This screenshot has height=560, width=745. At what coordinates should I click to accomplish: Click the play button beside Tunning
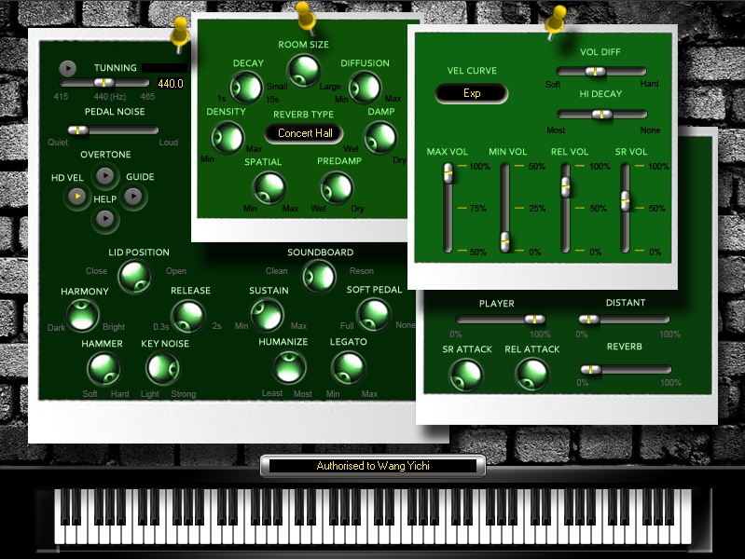(x=68, y=68)
